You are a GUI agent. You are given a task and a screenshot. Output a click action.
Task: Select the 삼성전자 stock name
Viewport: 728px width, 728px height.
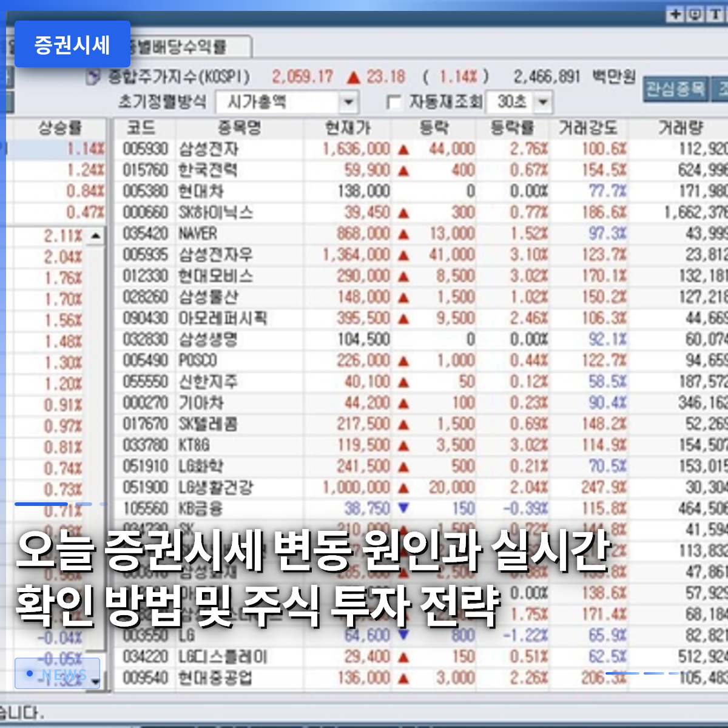tap(209, 149)
